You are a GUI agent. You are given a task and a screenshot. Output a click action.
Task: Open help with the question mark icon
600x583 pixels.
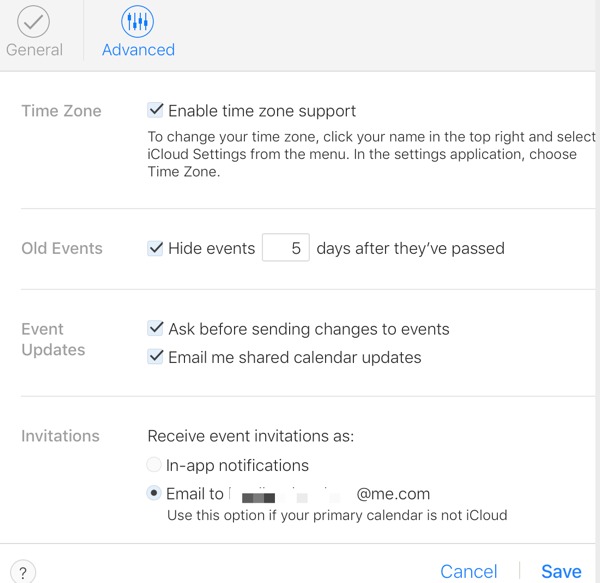tap(23, 573)
